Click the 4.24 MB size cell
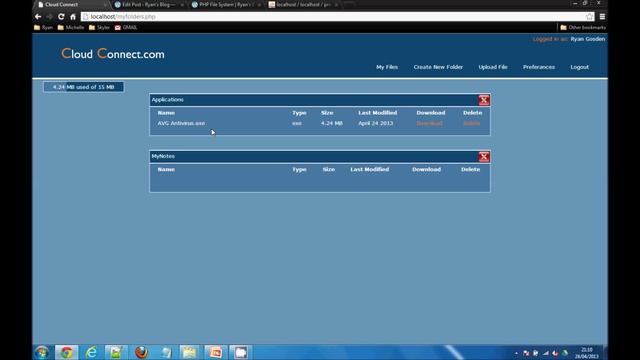640x360 pixels. (331, 123)
